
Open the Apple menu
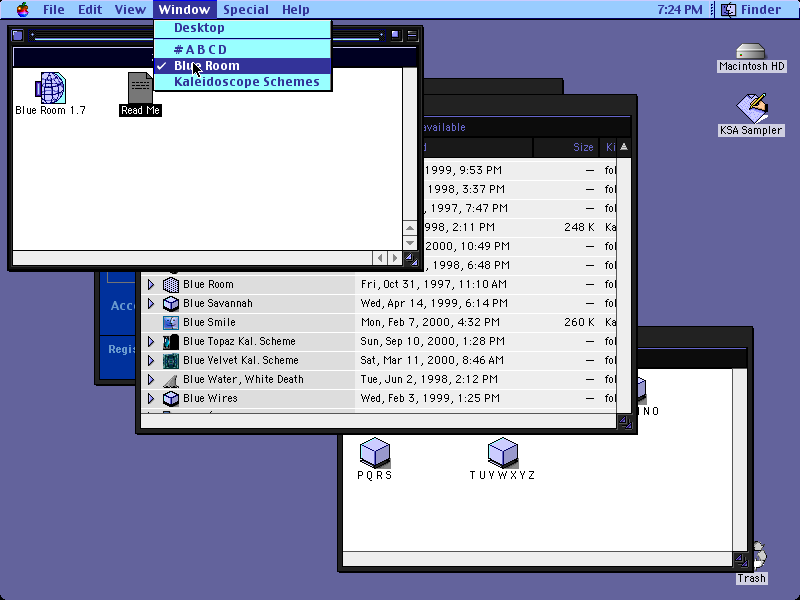23,9
